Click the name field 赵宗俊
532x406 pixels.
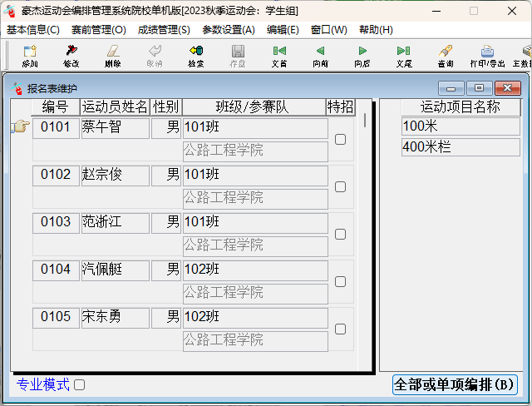click(116, 176)
